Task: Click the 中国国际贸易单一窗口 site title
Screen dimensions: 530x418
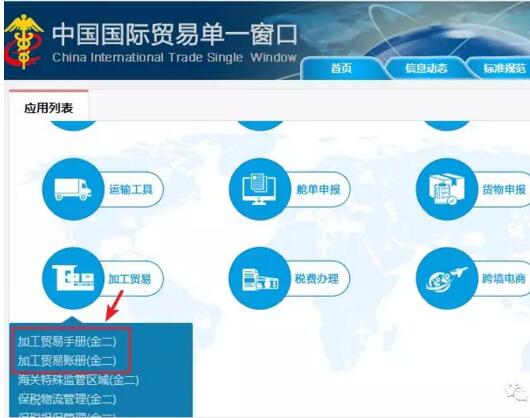Action: pyautogui.click(x=175, y=35)
